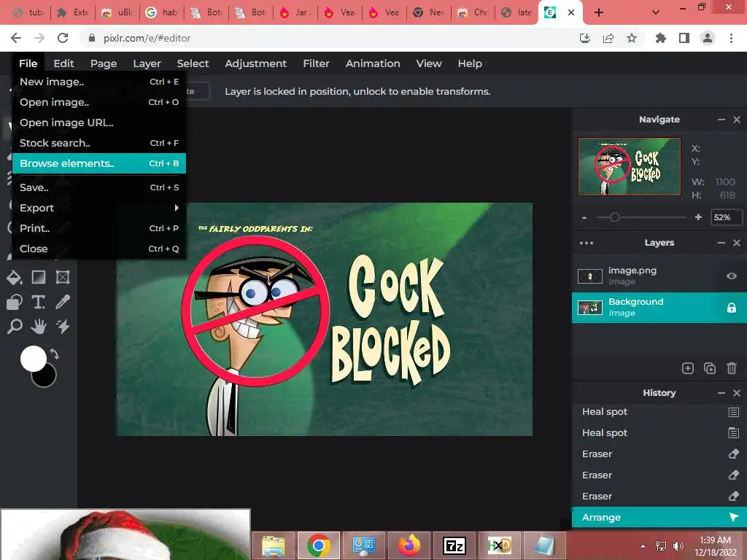
Task: Duplicate the selected layer
Action: pos(710,368)
